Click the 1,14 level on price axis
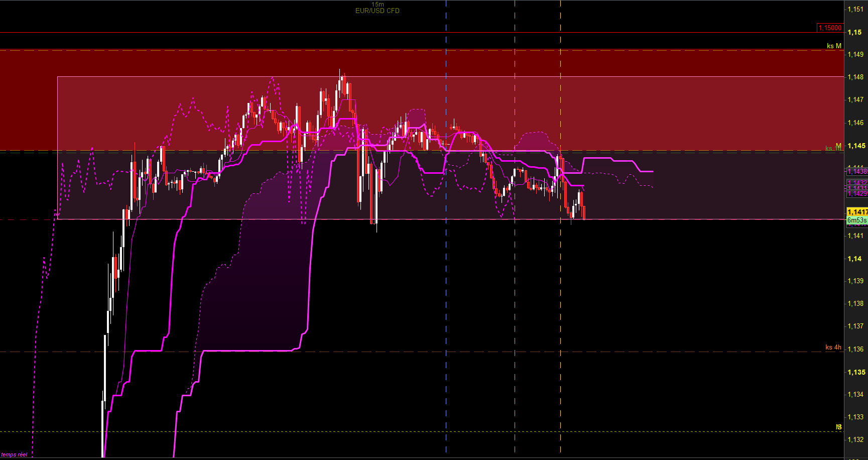Screen dimensions: 868x460 point(854,259)
